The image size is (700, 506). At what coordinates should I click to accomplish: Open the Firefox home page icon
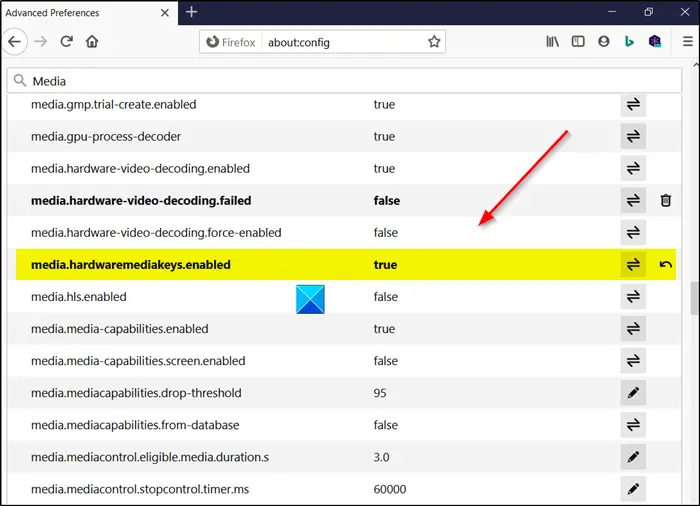tap(92, 42)
